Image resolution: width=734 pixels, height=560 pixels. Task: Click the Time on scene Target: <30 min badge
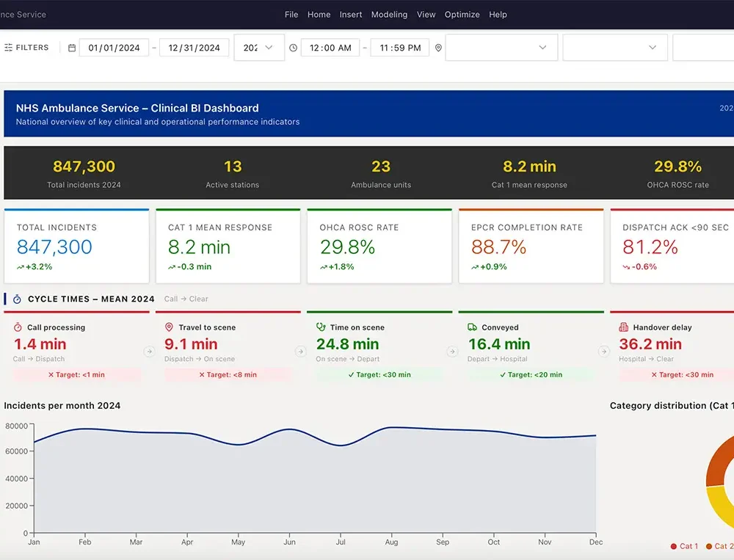tap(379, 374)
